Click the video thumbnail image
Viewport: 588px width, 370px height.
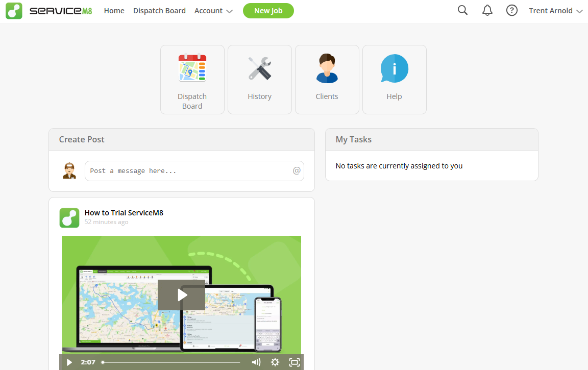[182, 294]
